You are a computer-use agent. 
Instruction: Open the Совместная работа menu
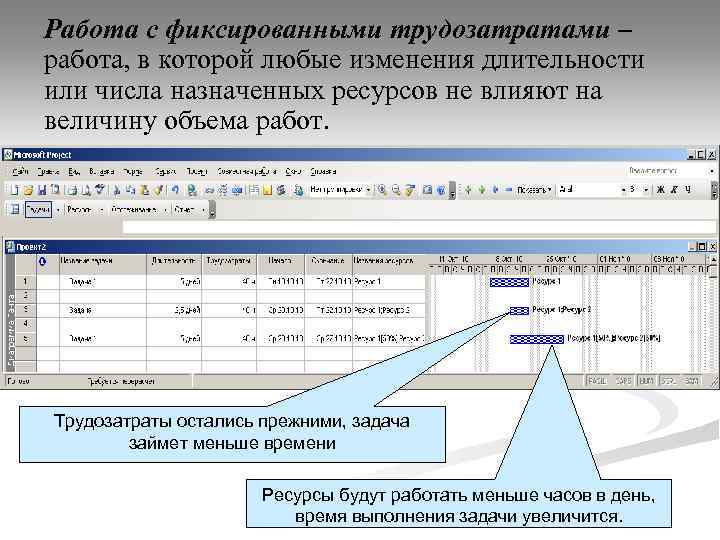point(247,171)
